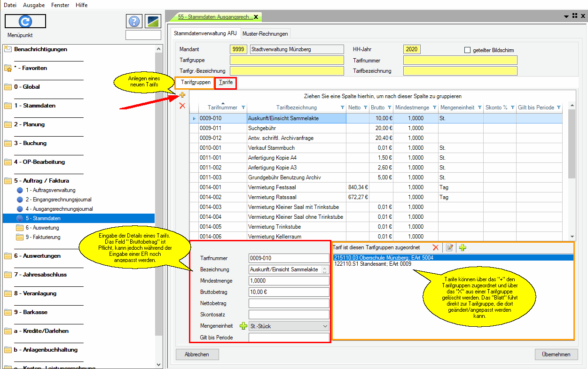Screen dimensions: 588x369
Task: Click the edit sheet icon for tariff group
Action: (x=449, y=247)
